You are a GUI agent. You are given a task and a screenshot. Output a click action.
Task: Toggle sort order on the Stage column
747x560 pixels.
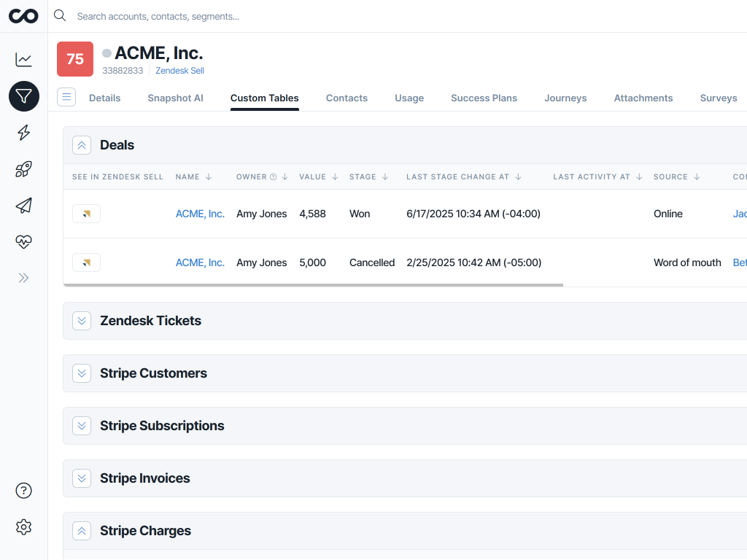(x=384, y=176)
